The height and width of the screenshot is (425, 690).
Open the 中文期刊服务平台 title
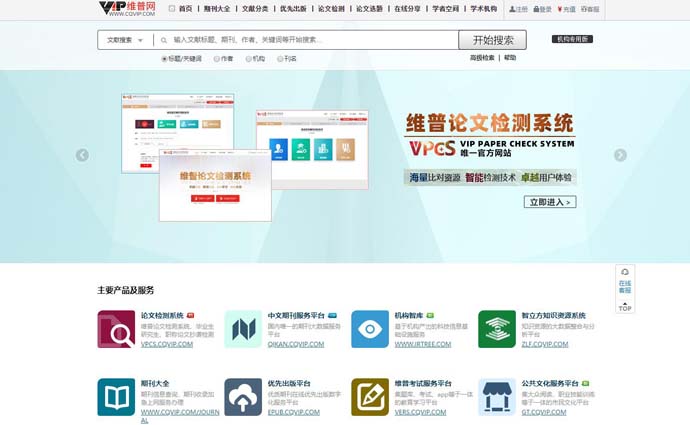pyautogui.click(x=296, y=315)
